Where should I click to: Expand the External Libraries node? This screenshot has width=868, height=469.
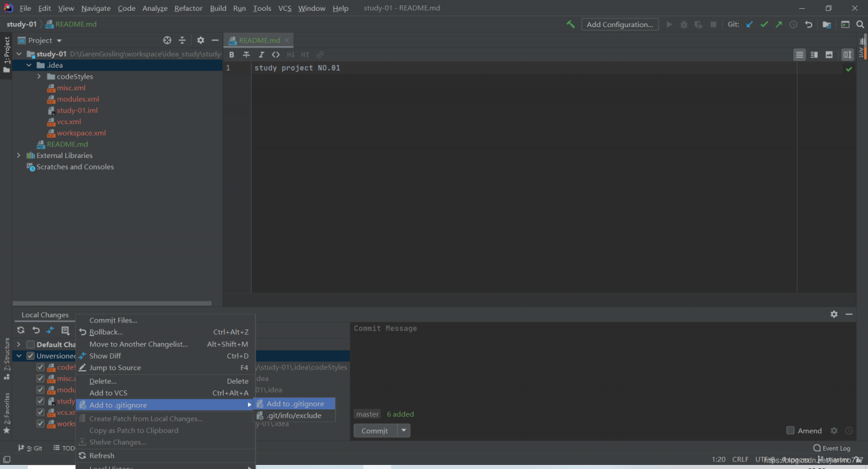(x=18, y=156)
